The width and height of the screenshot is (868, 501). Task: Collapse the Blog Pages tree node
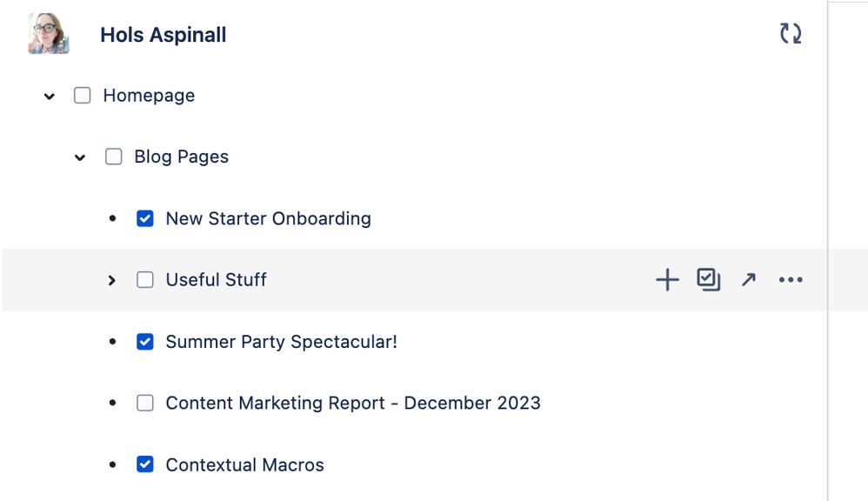(80, 157)
